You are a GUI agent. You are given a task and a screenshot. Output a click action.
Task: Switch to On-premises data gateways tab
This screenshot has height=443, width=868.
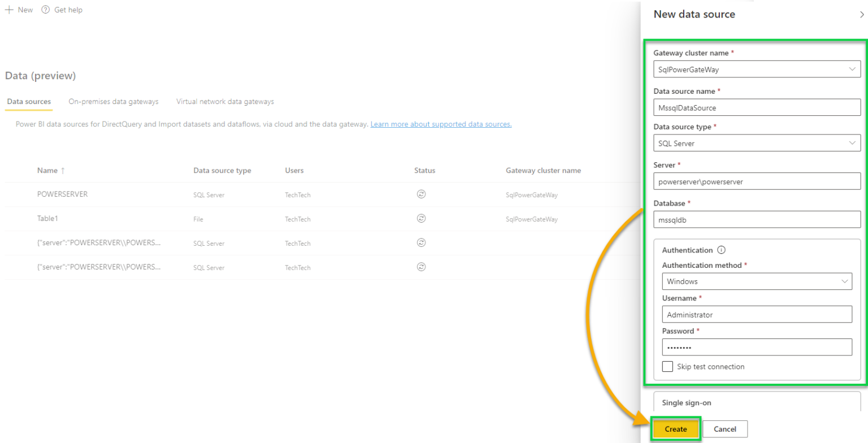click(113, 102)
